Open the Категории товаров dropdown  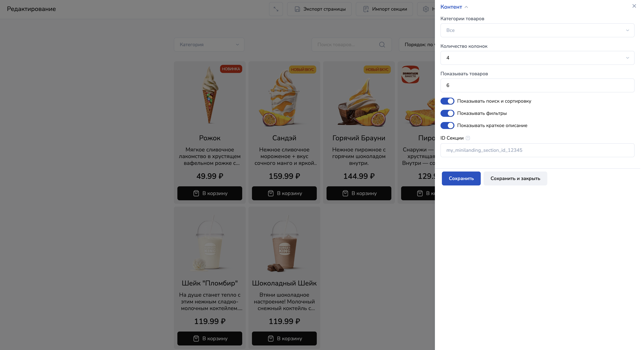(537, 30)
